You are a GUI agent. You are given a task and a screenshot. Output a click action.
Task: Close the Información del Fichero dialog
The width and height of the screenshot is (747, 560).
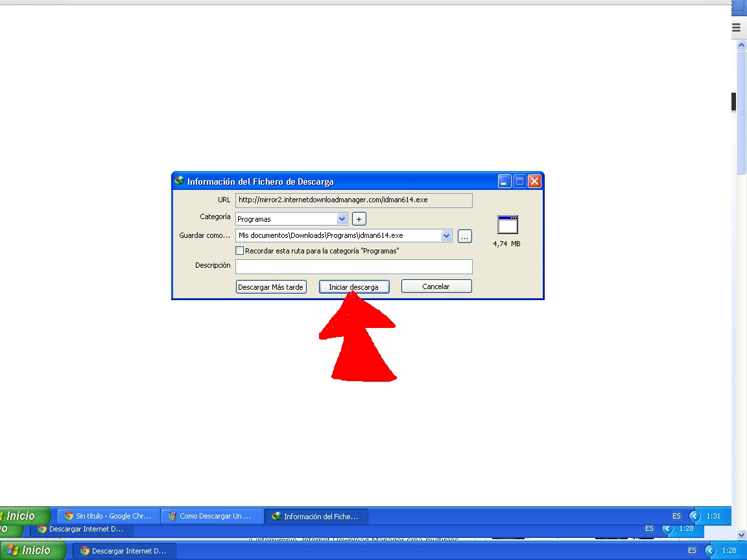pos(535,181)
